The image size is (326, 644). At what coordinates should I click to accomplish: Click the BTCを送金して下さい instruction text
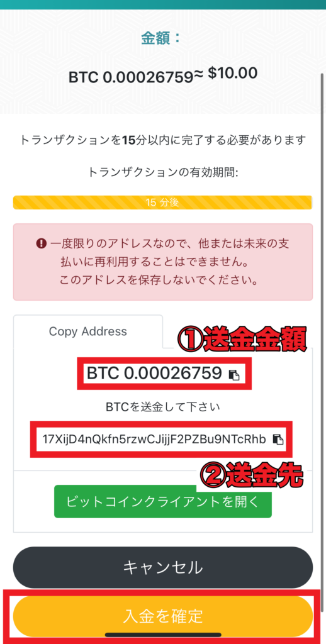(163, 407)
